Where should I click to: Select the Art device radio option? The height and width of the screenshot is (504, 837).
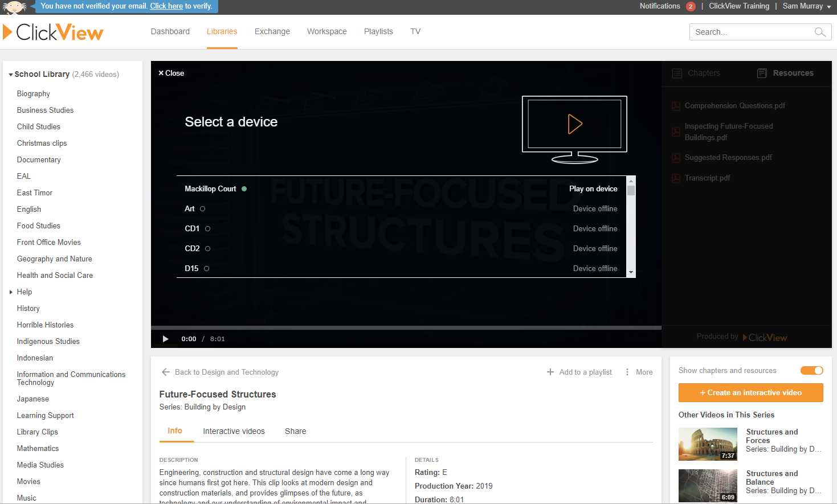(202, 209)
